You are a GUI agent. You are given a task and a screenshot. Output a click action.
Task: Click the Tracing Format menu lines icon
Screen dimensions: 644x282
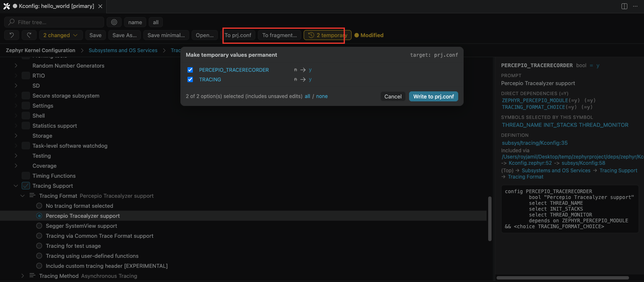(x=33, y=196)
